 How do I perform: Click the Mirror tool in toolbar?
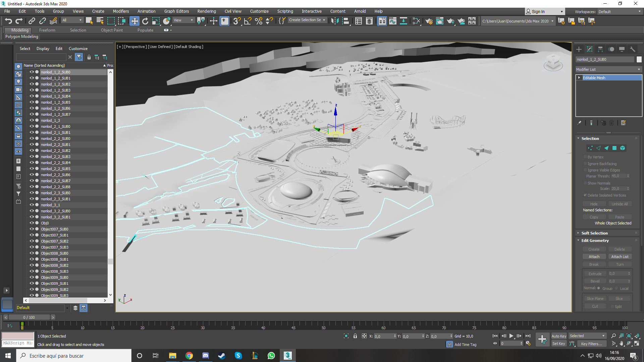[335, 21]
